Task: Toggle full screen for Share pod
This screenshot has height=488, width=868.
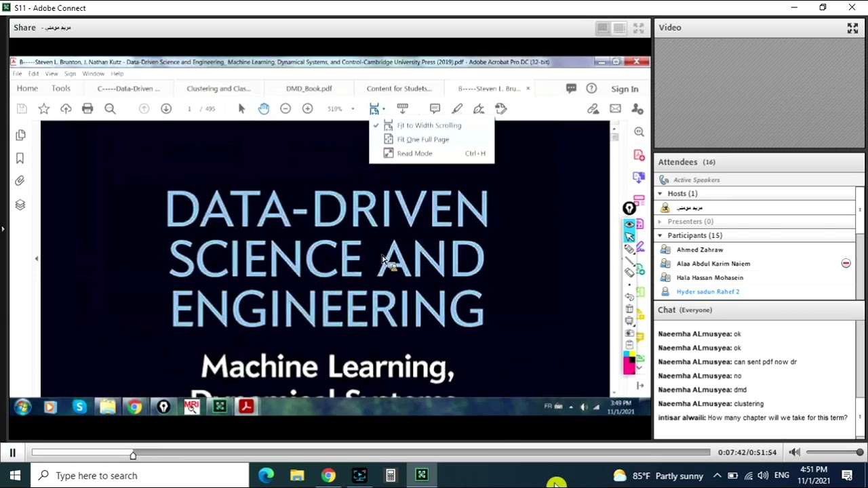Action: 638,28
